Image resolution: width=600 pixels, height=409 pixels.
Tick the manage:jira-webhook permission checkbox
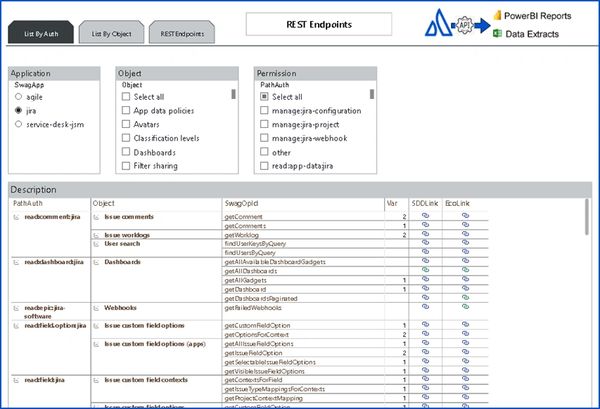click(x=264, y=138)
